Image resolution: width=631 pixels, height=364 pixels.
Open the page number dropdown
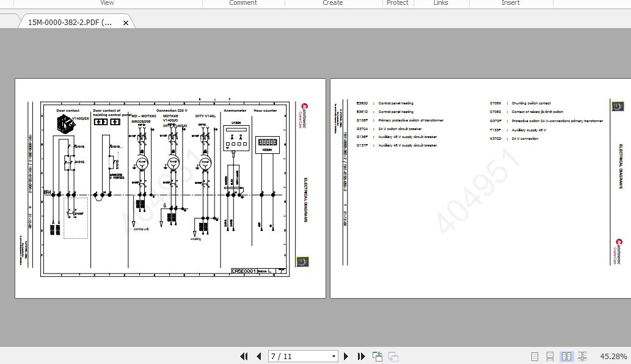[x=333, y=356]
